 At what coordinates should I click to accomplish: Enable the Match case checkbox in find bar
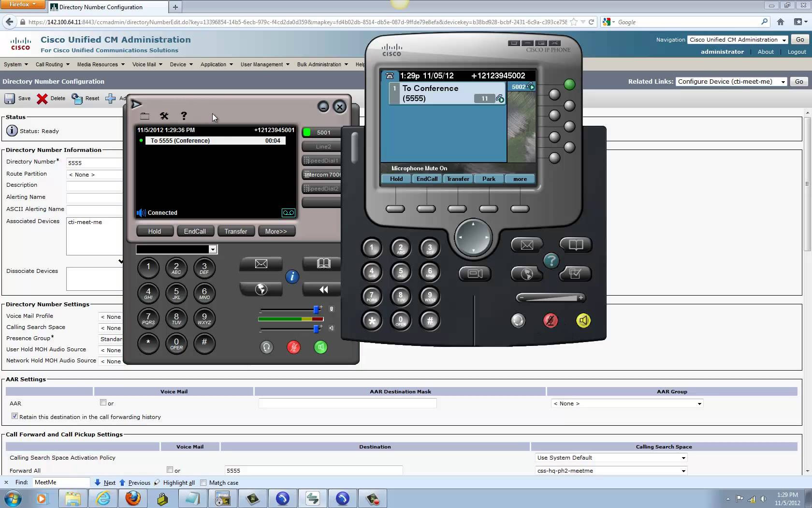203,482
